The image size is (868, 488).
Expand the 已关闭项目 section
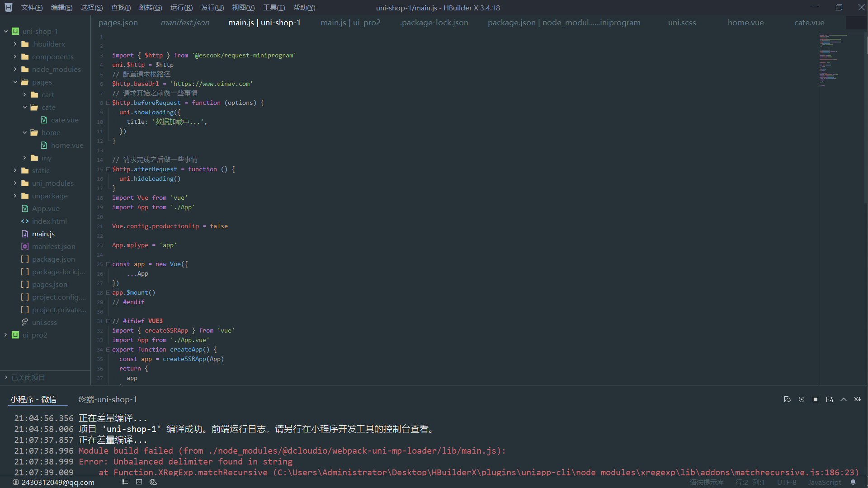click(x=6, y=377)
